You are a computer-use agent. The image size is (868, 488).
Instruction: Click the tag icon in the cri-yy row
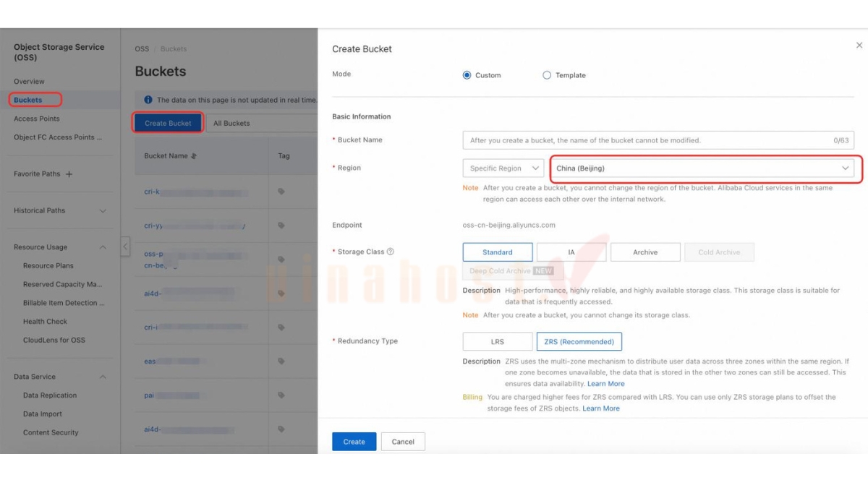[x=281, y=226]
